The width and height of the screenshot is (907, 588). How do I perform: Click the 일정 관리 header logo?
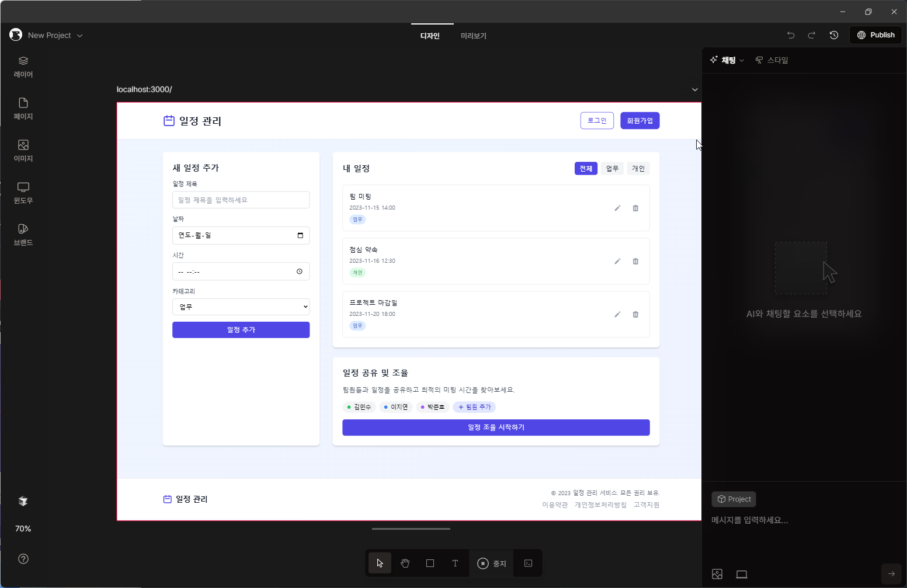[x=192, y=121]
